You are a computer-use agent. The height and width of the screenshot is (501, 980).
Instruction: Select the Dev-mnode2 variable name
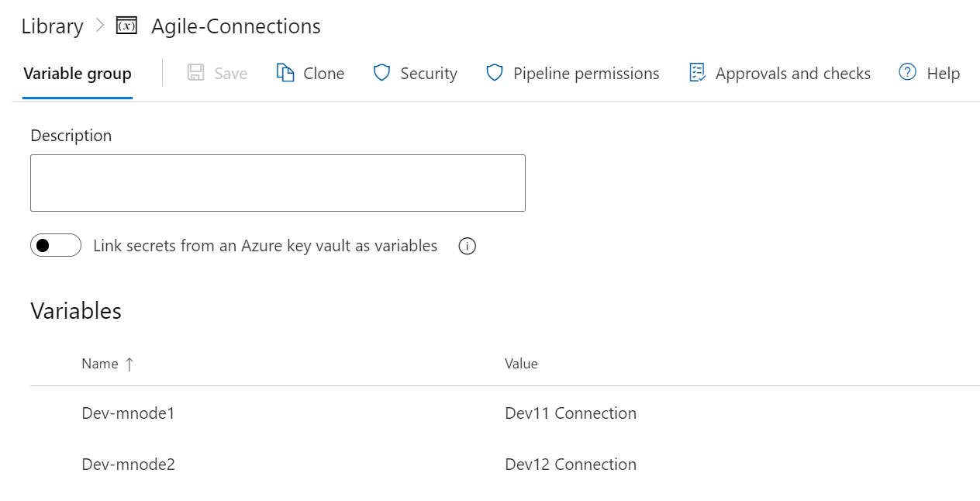pos(128,465)
